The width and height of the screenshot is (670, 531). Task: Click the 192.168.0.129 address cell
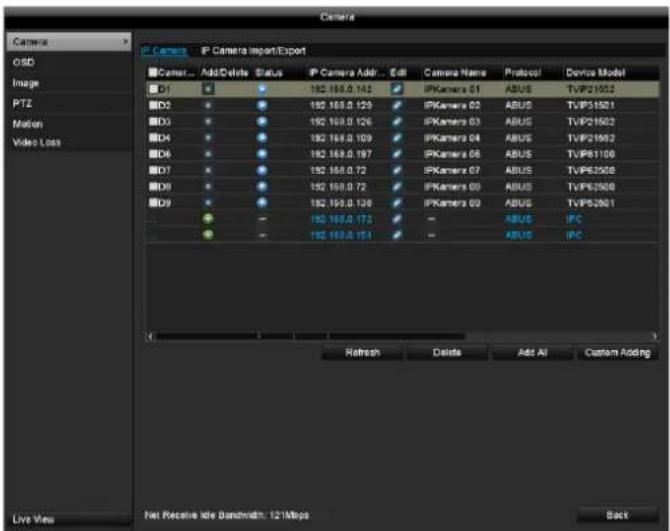click(341, 105)
